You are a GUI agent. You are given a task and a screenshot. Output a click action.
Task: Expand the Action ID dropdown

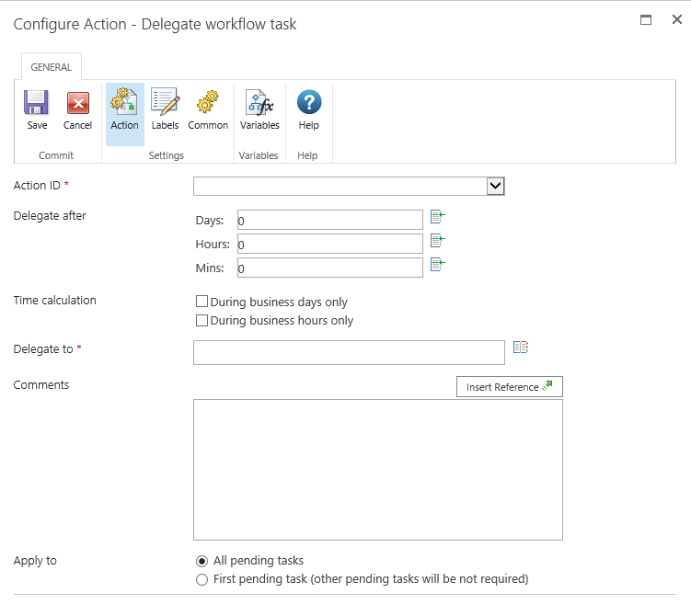pyautogui.click(x=495, y=187)
